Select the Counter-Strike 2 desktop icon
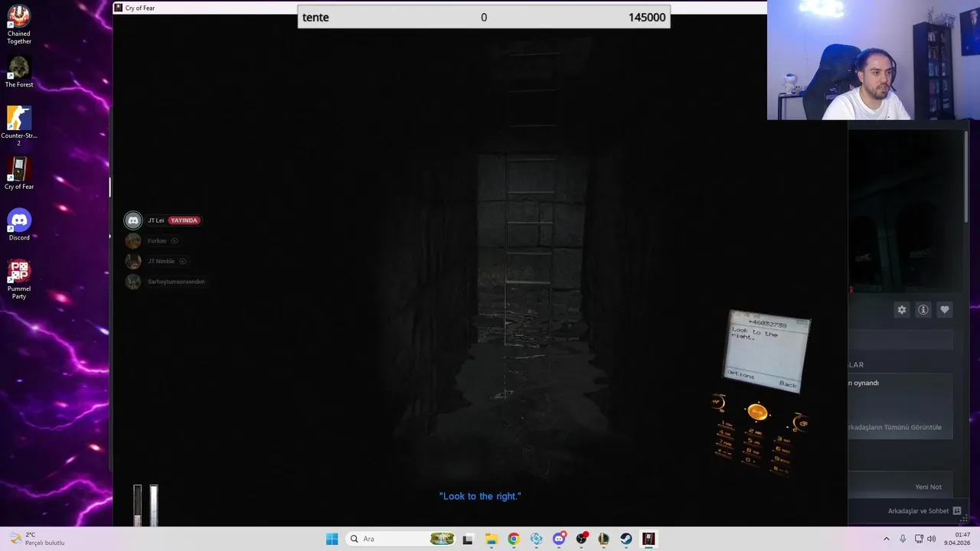The image size is (980, 551). point(19,126)
